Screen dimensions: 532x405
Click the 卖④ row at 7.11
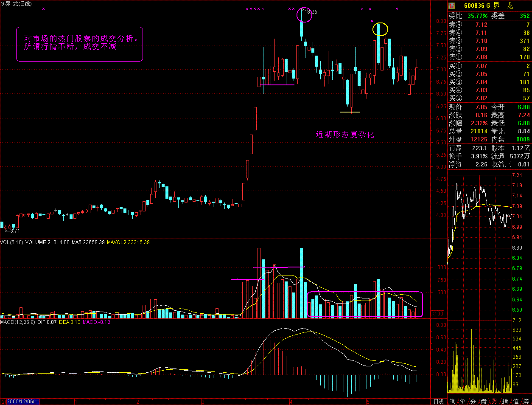(490, 33)
